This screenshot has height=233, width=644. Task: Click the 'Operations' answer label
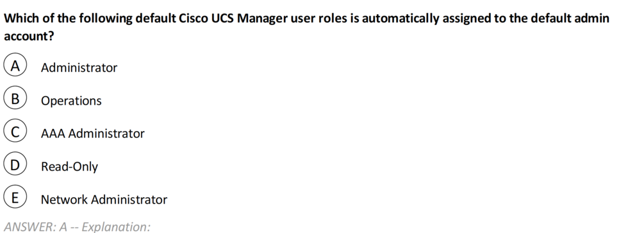71,101
